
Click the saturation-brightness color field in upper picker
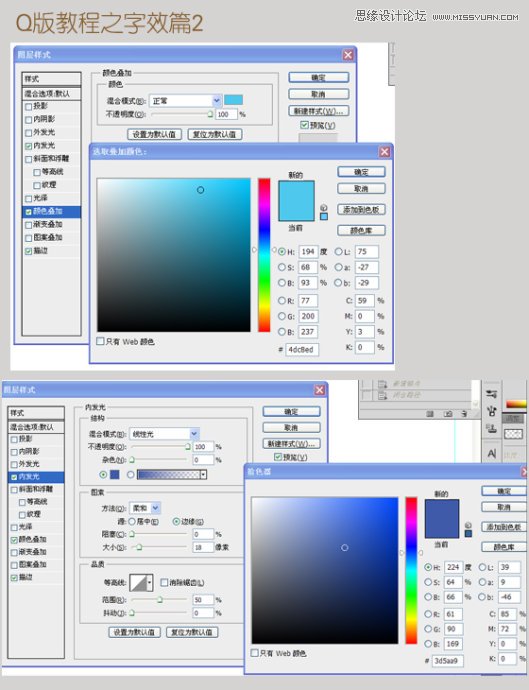click(174, 255)
